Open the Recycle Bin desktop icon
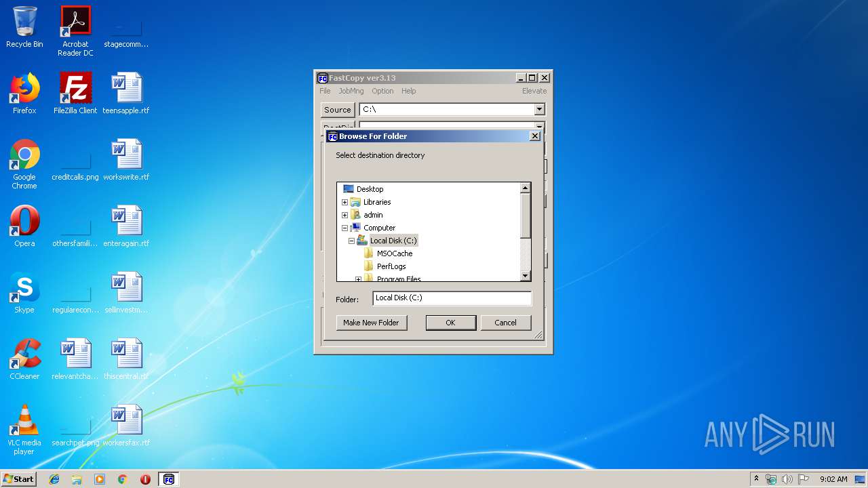The width and height of the screenshot is (868, 488). 24,27
